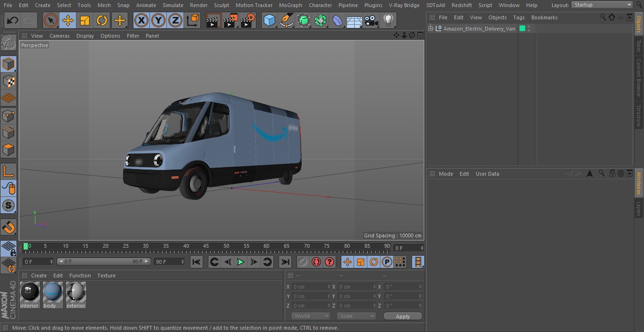Open the Object Manager Bookmarks menu

544,17
